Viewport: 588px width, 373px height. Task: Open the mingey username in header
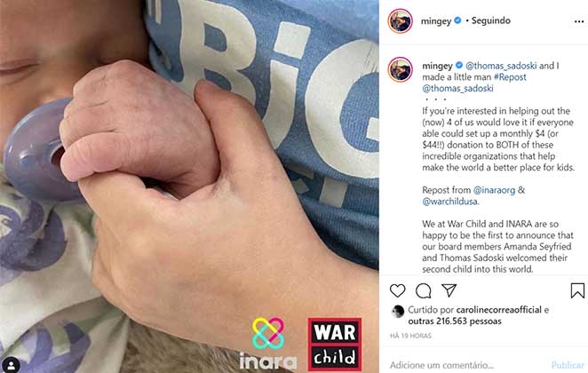coord(436,21)
